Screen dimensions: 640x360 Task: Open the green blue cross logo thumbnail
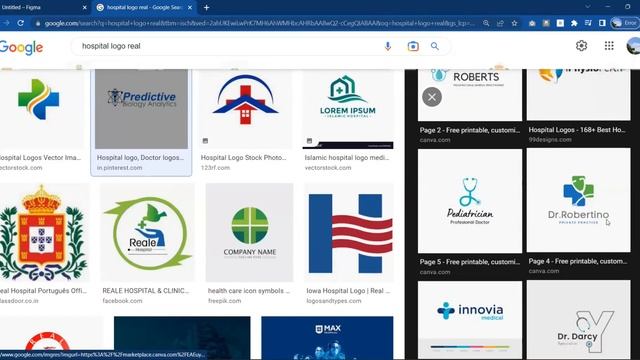point(41,109)
